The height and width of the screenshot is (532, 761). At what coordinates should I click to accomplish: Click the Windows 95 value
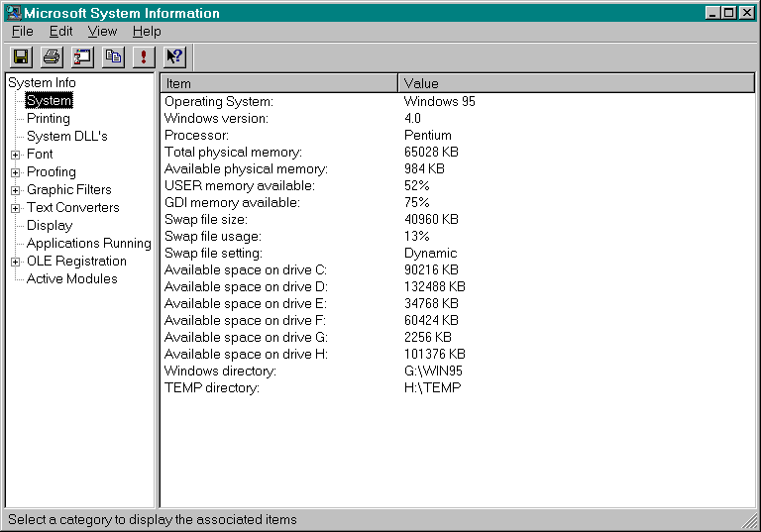point(440,101)
